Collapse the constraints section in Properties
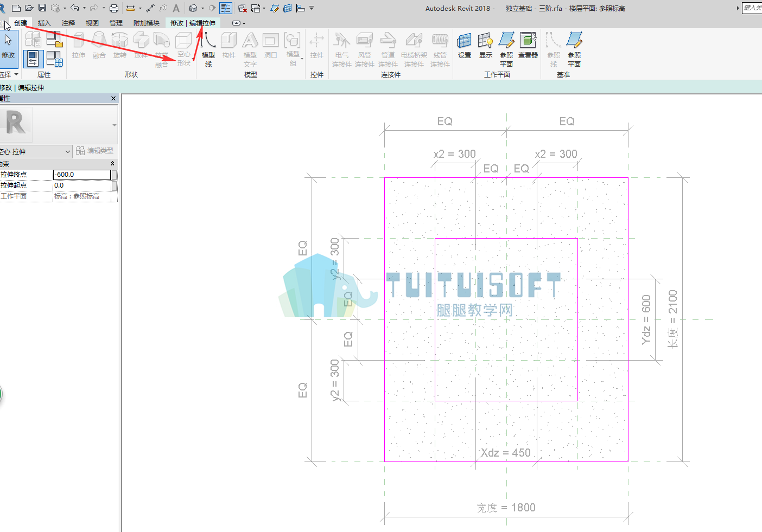Image resolution: width=762 pixels, height=532 pixels. tap(113, 164)
